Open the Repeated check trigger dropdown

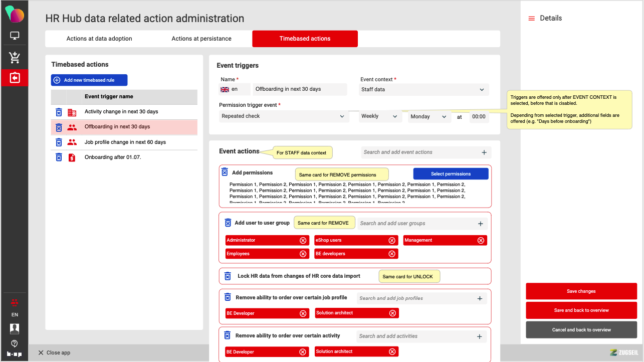[x=284, y=116]
